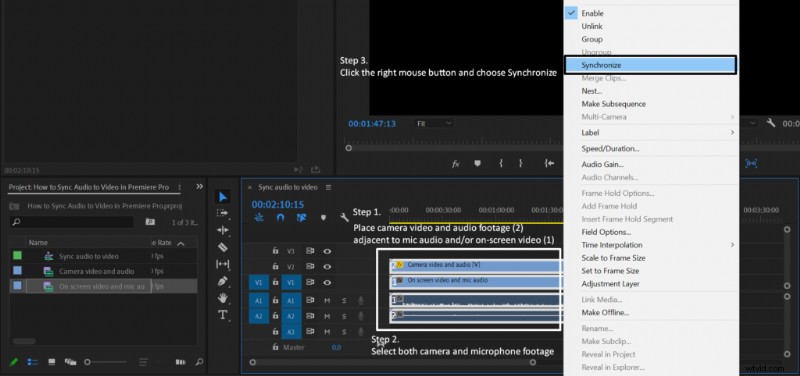This screenshot has width=800, height=376.
Task: Switch project panel to freeform view
Action: click(70, 362)
